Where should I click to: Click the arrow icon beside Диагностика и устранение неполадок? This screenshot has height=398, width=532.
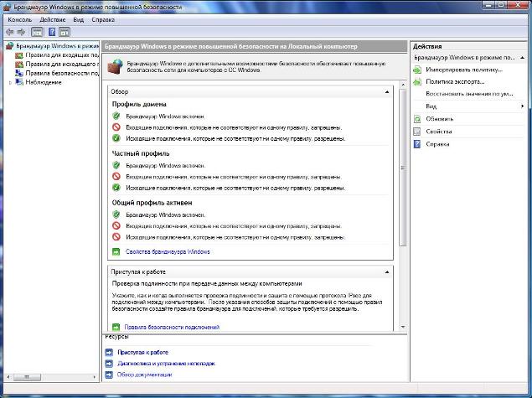tap(109, 364)
